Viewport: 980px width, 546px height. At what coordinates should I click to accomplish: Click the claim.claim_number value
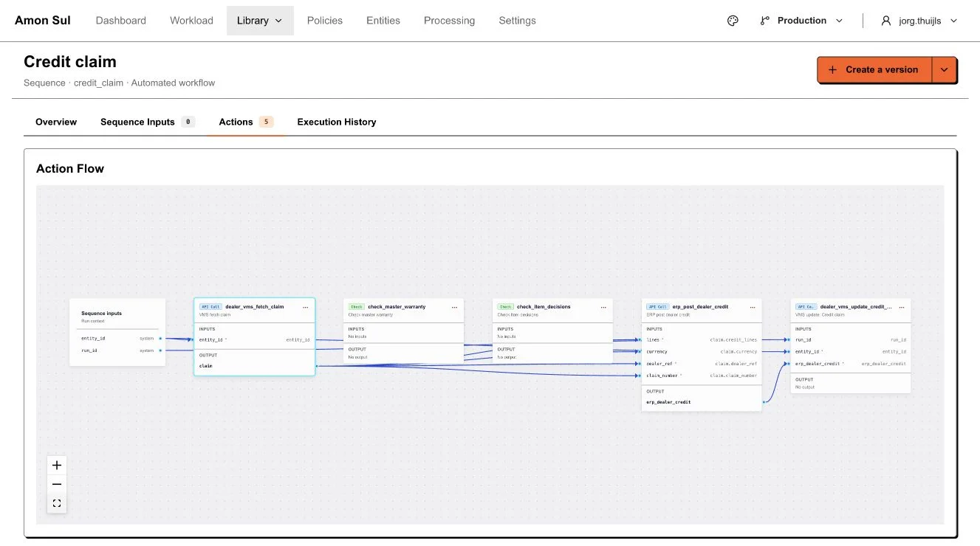733,376
